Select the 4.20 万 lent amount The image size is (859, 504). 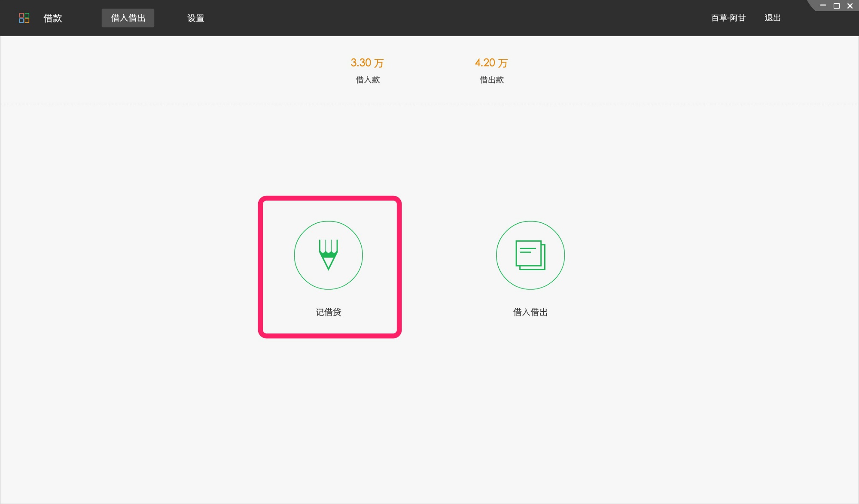point(491,63)
